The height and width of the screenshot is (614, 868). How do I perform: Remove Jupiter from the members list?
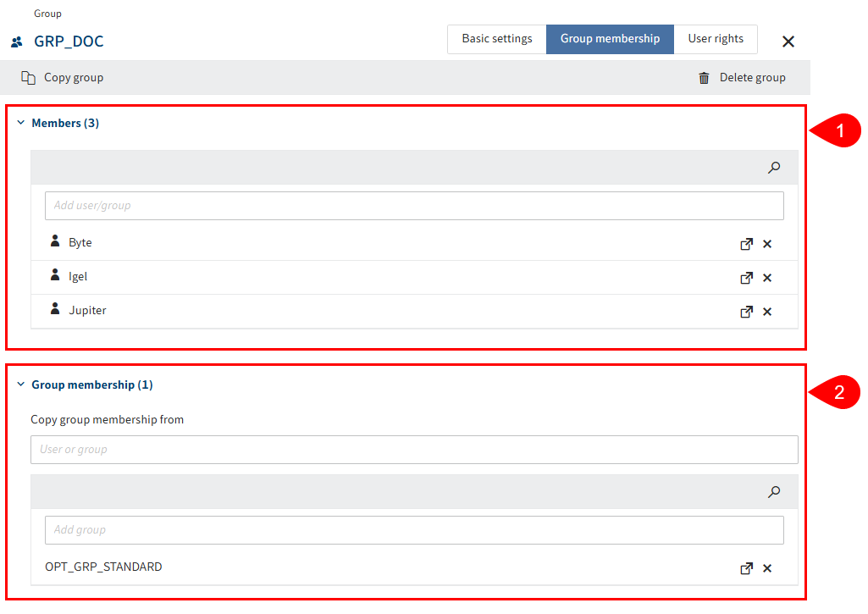pos(767,311)
